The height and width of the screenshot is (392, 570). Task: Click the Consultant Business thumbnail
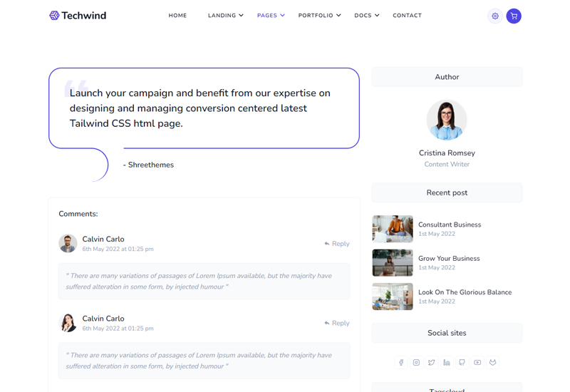393,229
